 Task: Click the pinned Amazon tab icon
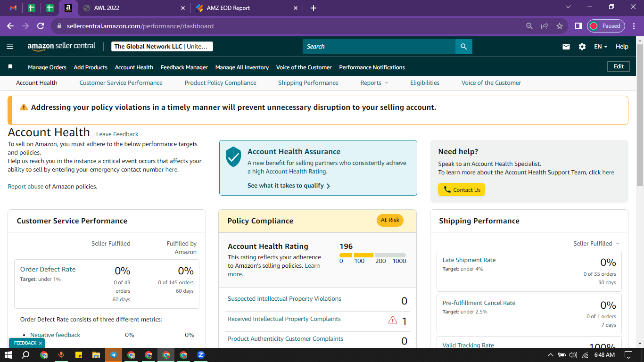coord(68,8)
